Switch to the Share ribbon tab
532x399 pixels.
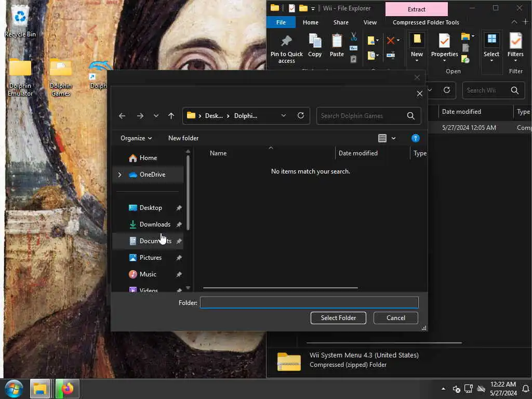coord(341,22)
